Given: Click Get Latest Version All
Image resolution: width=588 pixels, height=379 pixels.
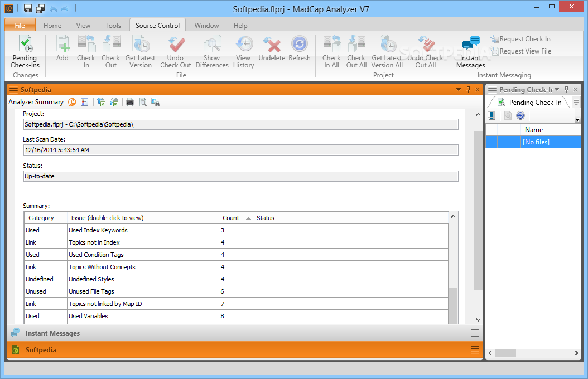Looking at the screenshot, I should click(x=387, y=52).
